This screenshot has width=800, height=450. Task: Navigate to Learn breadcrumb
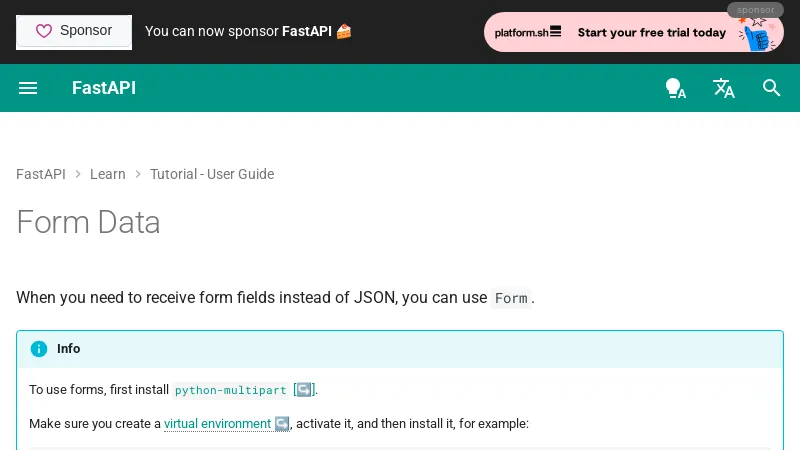click(x=108, y=174)
